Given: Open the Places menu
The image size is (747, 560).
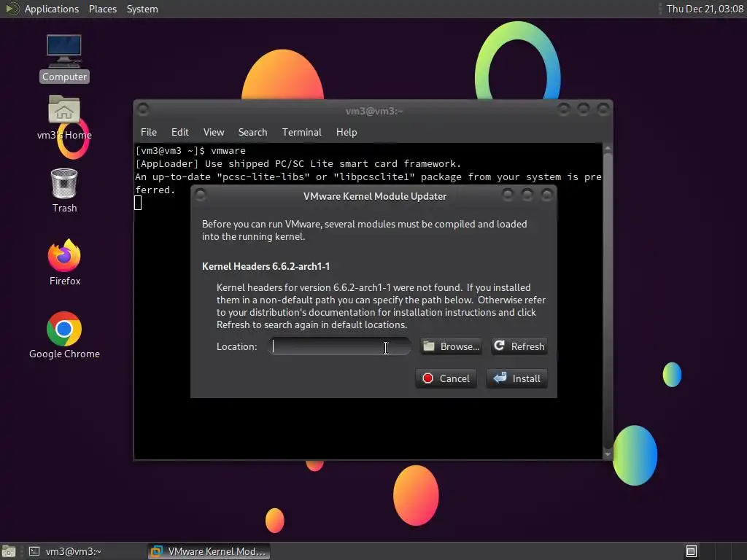Looking at the screenshot, I should click(102, 9).
